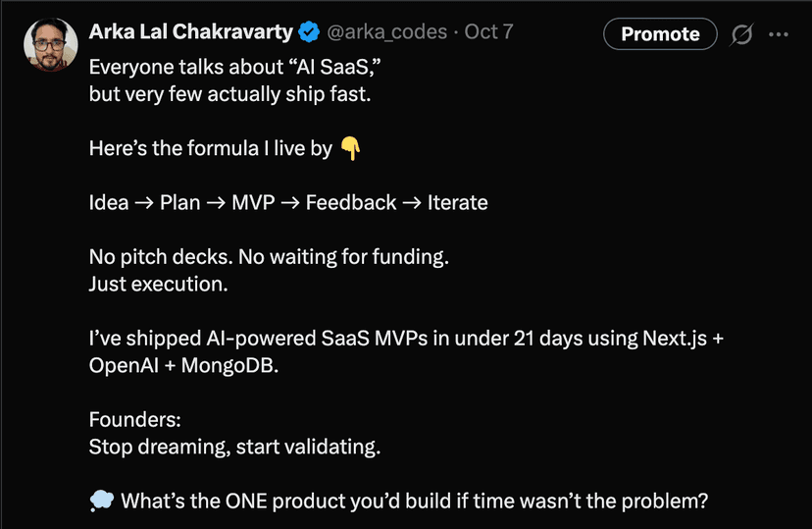812x529 pixels.
Task: Open the Arka Lal Chakravarty name link
Action: [191, 32]
